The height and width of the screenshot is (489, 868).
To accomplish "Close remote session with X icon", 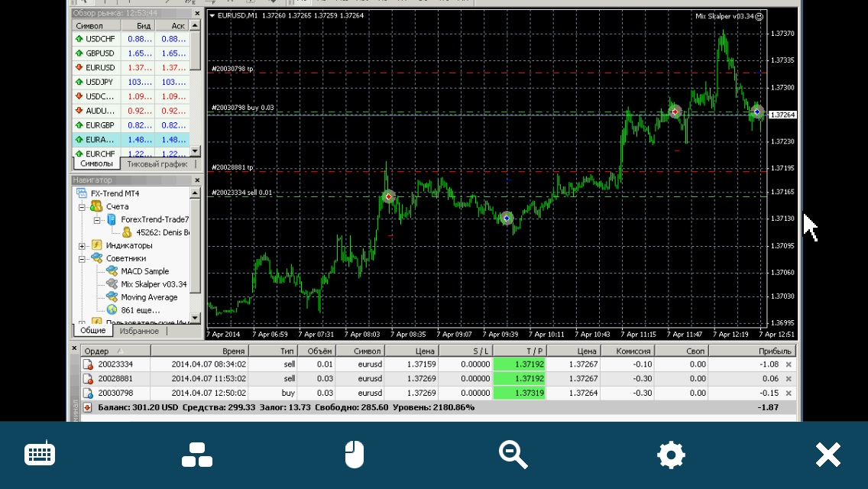I will click(x=828, y=455).
